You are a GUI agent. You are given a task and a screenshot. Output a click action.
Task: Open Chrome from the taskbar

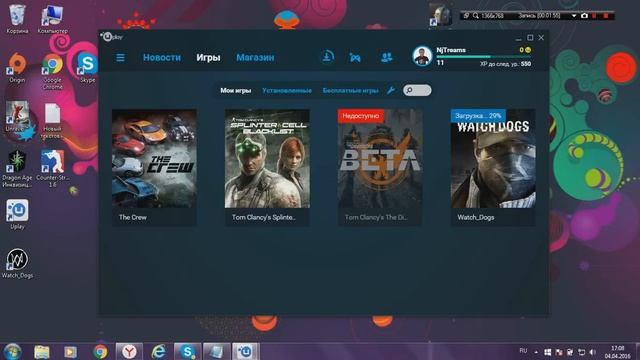tap(100, 351)
